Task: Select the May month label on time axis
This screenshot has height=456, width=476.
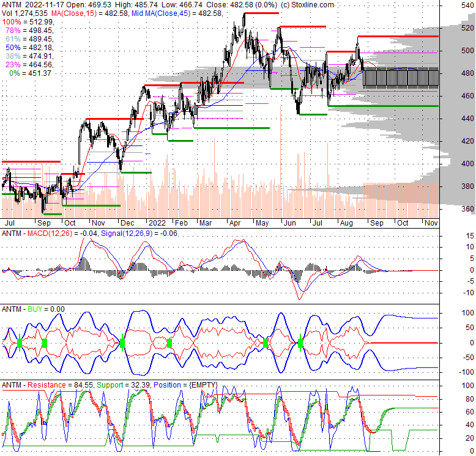Action: [262, 223]
